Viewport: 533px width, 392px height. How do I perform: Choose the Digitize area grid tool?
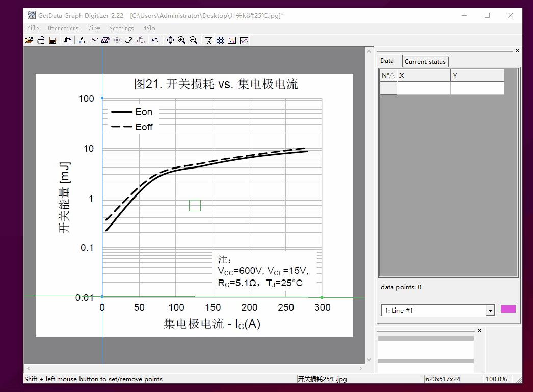[105, 40]
